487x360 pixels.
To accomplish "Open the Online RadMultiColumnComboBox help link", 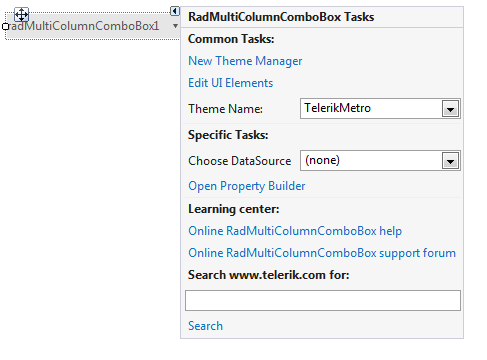I will pos(295,231).
